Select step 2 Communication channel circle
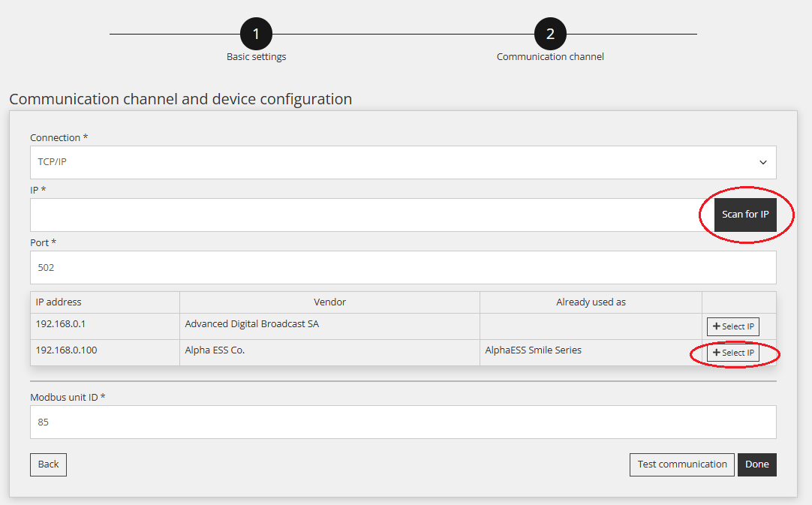812x505 pixels. [x=550, y=35]
